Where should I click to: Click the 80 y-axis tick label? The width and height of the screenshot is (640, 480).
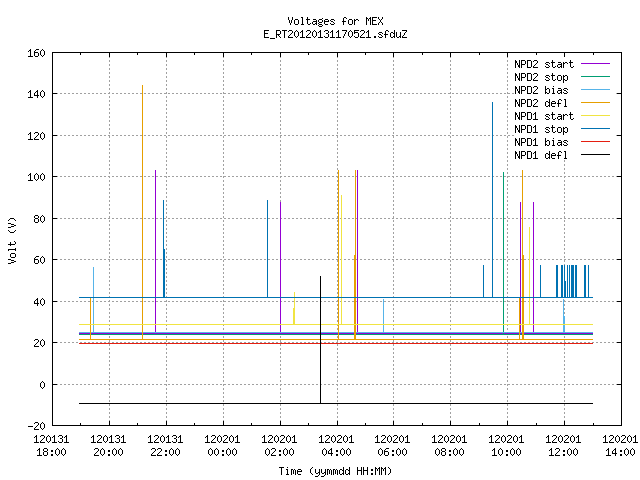(x=39, y=219)
